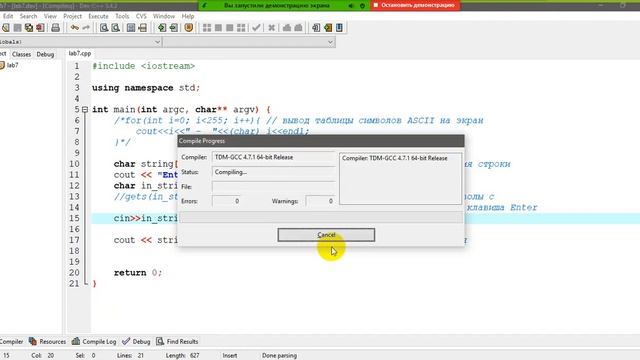Click the Go to line toolbar icon
The width and height of the screenshot is (640, 360).
coord(142,28)
